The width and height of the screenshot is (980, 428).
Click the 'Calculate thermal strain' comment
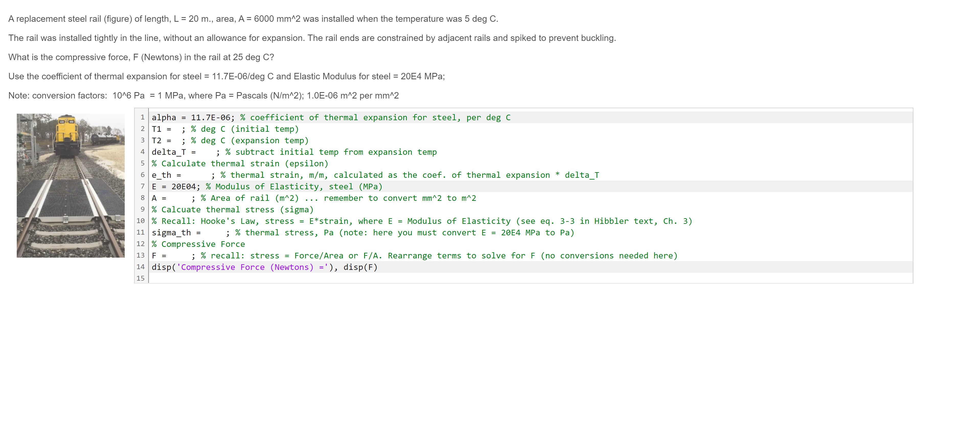tap(240, 164)
